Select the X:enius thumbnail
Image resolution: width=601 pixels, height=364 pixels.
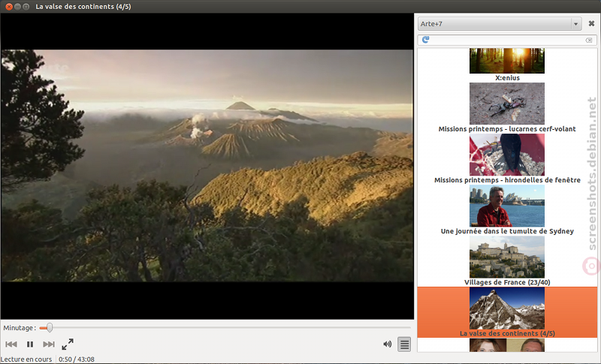(x=506, y=61)
